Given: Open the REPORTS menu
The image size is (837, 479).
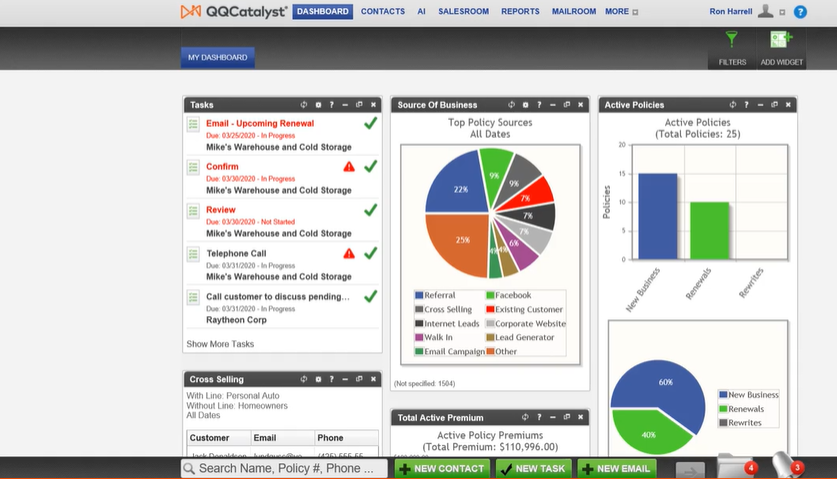Looking at the screenshot, I should click(520, 11).
